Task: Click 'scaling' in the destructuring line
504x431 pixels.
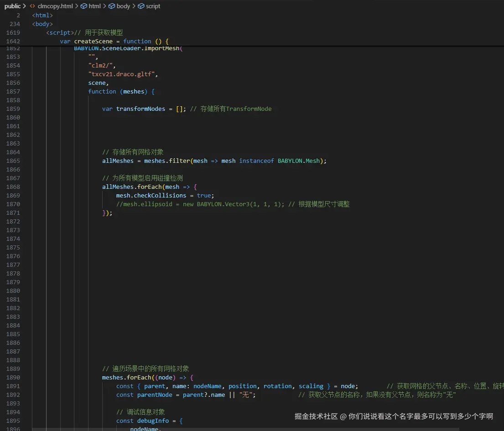Action: [311, 386]
